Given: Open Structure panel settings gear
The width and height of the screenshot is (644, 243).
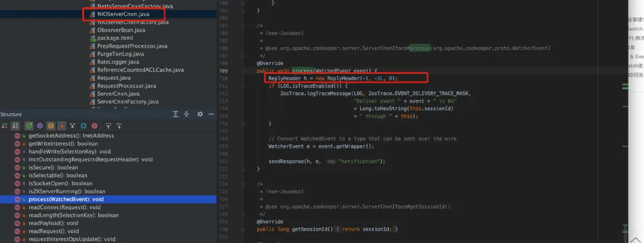Looking at the screenshot, I should tap(200, 114).
